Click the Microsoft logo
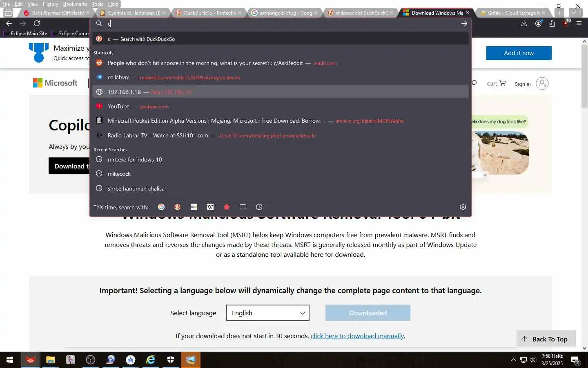This screenshot has width=588, height=368. (55, 83)
